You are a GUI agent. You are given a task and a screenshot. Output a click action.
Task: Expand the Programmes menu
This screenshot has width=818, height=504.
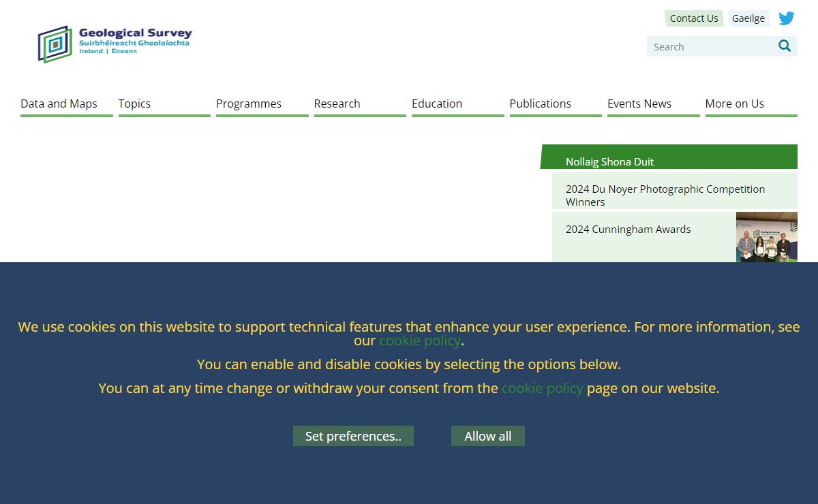pos(249,104)
